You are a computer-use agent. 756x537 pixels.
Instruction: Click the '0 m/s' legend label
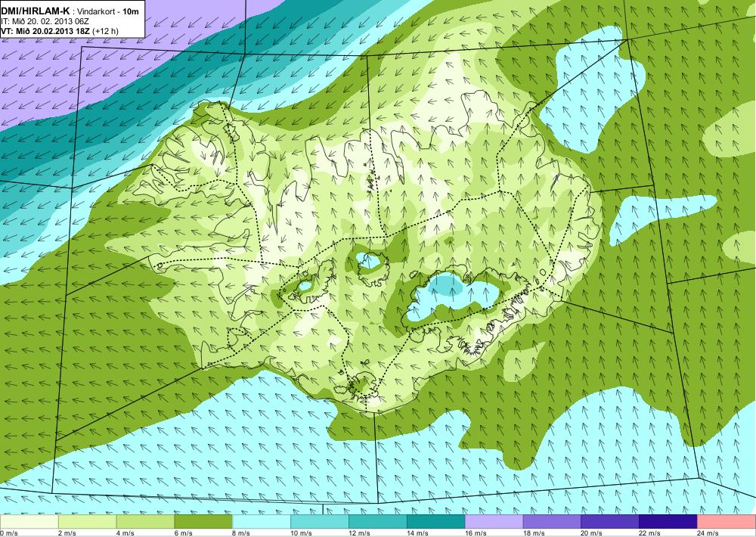click(9, 533)
